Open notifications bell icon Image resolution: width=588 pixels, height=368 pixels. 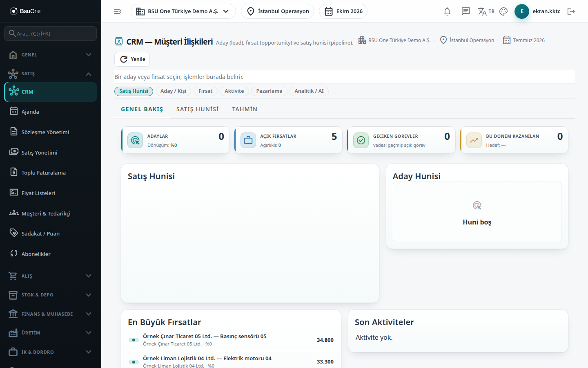coord(447,11)
